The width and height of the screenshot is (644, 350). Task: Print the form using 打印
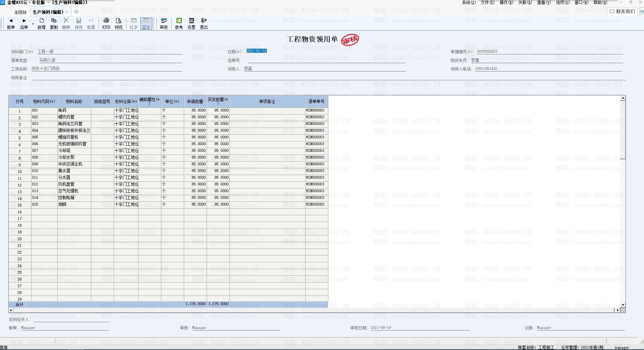pos(106,24)
